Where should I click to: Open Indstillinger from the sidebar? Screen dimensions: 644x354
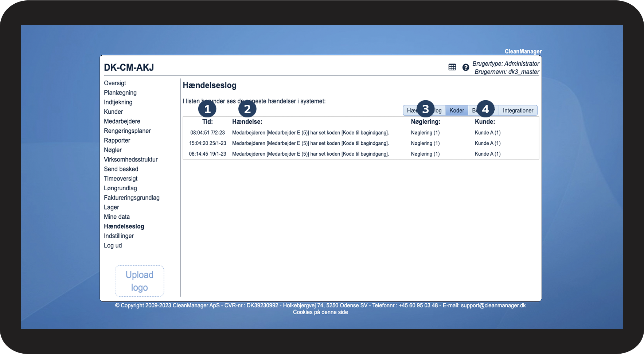click(x=119, y=236)
